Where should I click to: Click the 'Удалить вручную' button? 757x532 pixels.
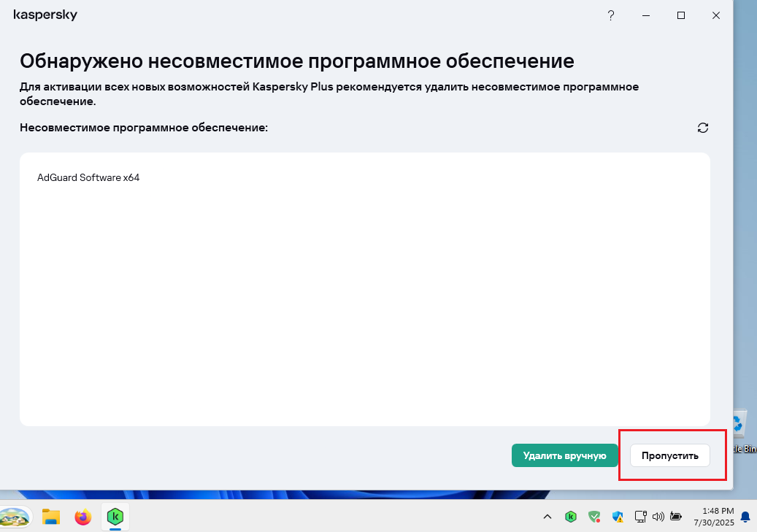tap(564, 455)
